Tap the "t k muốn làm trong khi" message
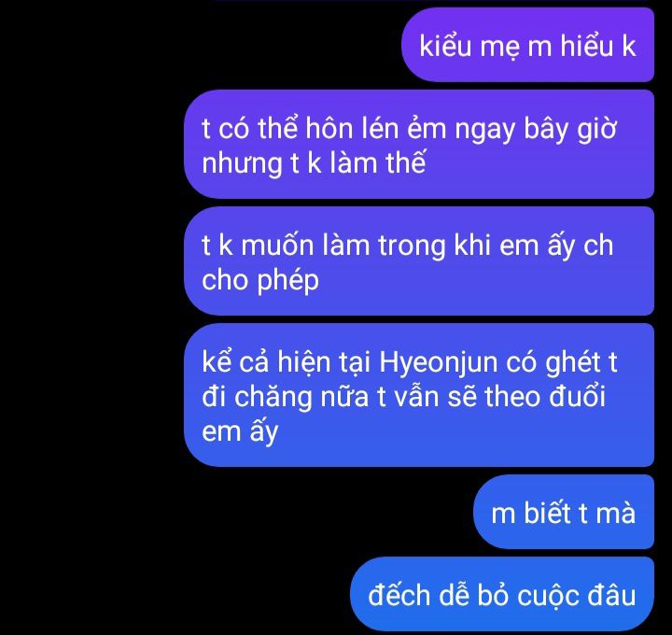This screenshot has height=635, width=672. [419, 261]
